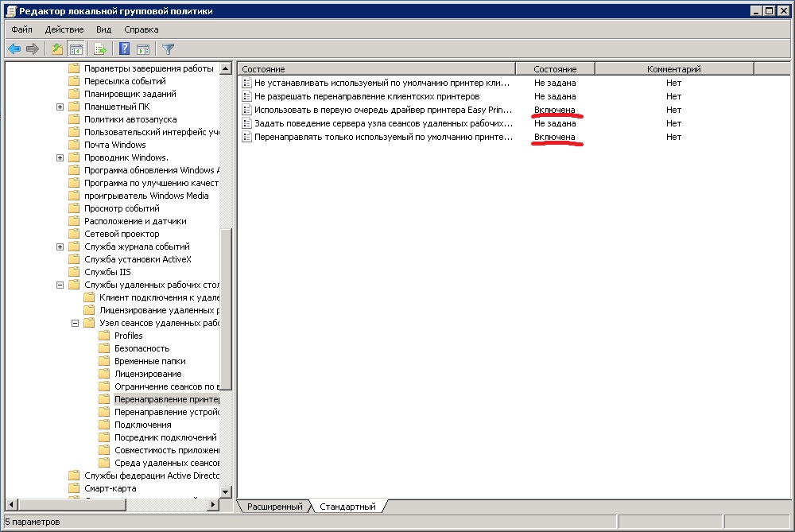Select policy 'Задать поведение сервера узла сеансов'
Image resolution: width=795 pixels, height=532 pixels.
coord(383,123)
